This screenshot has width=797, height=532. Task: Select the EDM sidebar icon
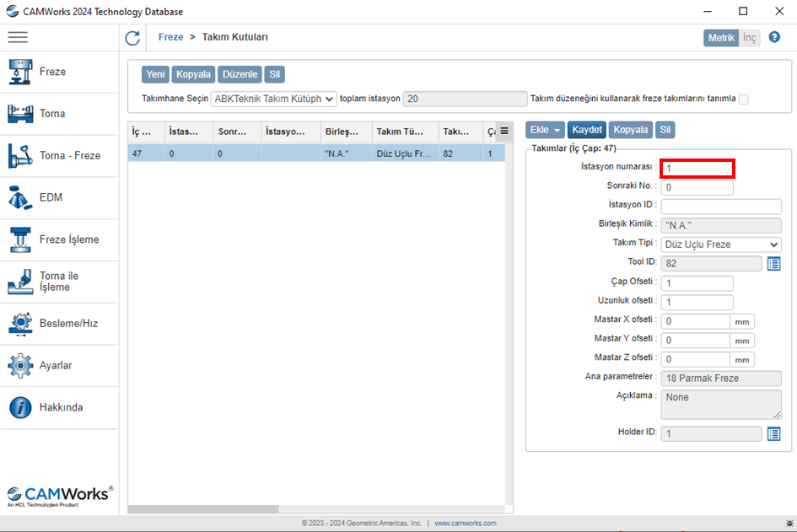click(19, 197)
